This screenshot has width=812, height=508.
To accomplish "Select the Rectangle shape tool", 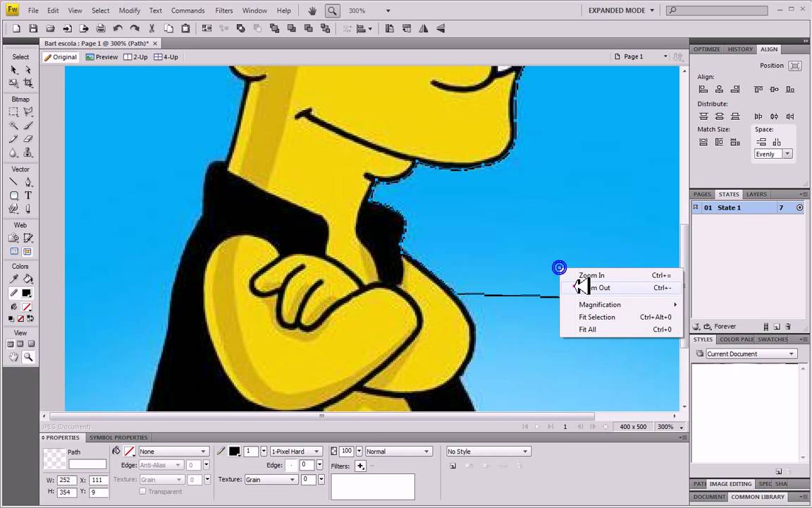I will (14, 195).
